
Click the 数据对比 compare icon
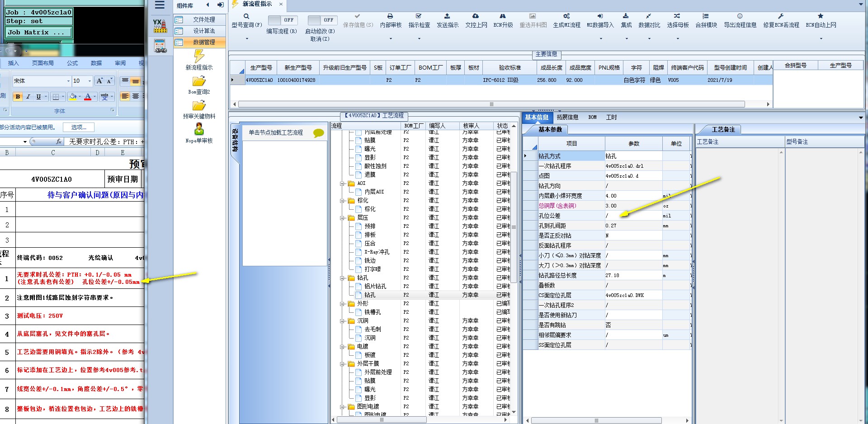point(649,16)
